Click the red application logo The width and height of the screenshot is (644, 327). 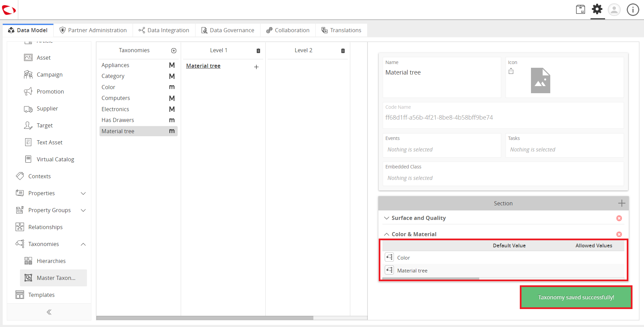pos(8,10)
